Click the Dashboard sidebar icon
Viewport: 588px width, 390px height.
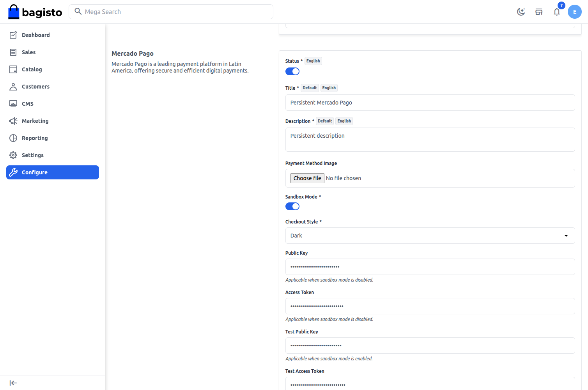click(x=13, y=35)
